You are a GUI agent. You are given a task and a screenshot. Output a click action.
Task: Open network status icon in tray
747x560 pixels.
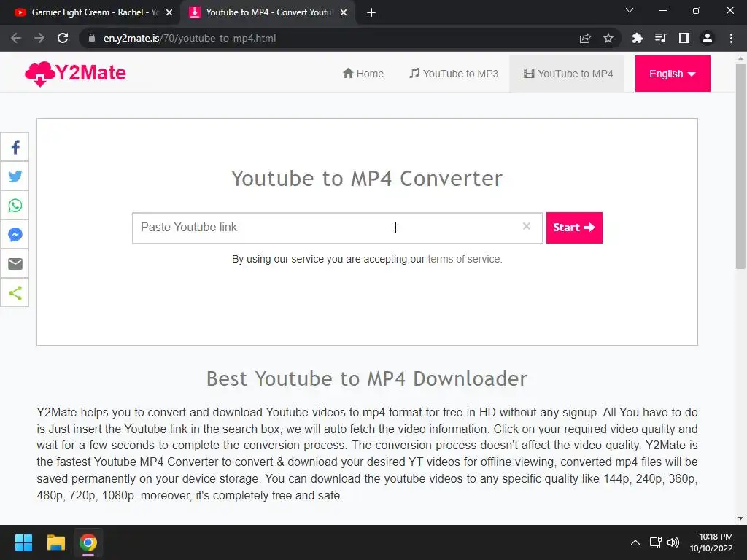pos(656,542)
